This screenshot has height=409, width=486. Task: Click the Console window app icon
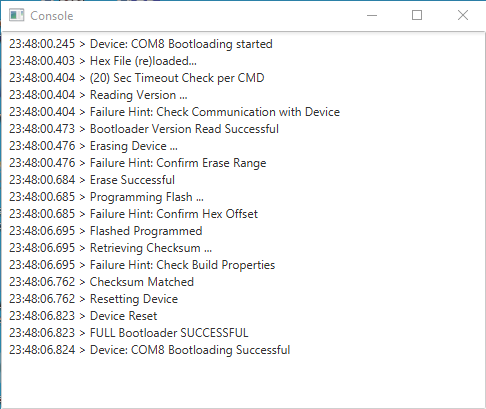(x=17, y=15)
